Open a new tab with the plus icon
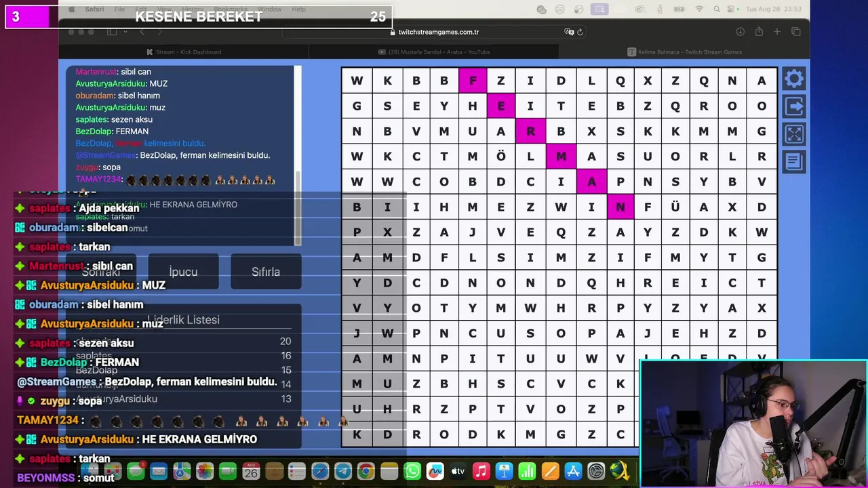This screenshot has width=868, height=488. [777, 32]
